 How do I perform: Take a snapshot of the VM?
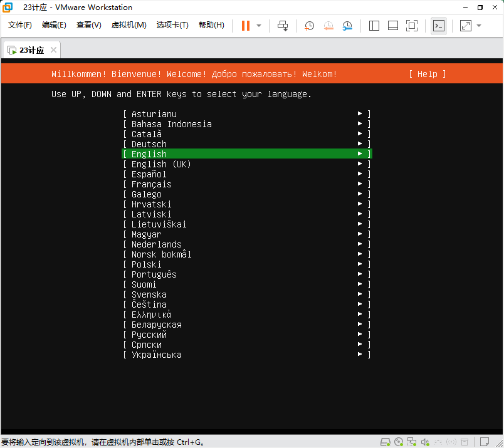[x=309, y=26]
